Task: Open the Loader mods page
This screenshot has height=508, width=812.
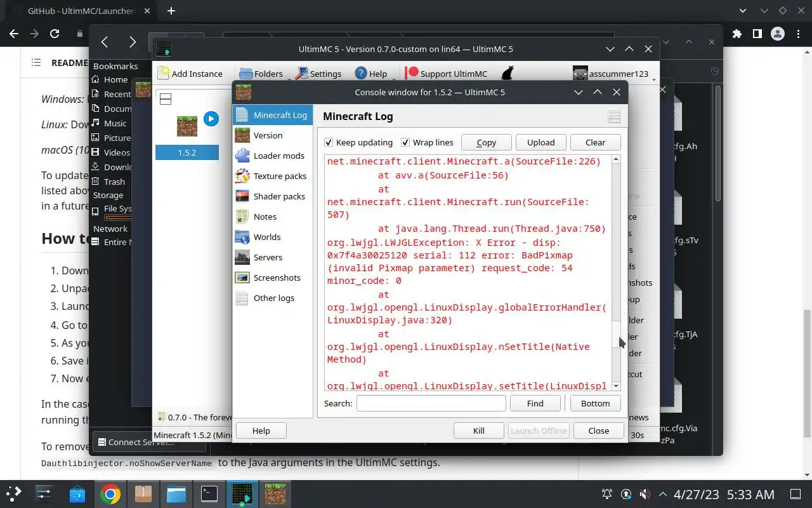Action: click(273, 156)
